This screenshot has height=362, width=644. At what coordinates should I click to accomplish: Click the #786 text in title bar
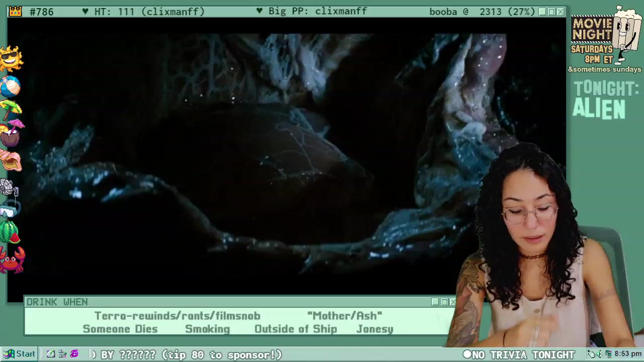(x=42, y=12)
